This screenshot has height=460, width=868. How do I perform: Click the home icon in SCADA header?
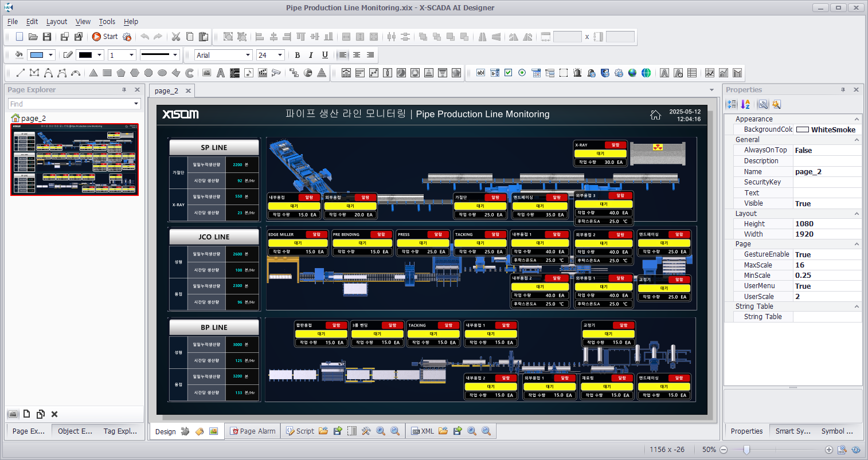click(x=655, y=115)
